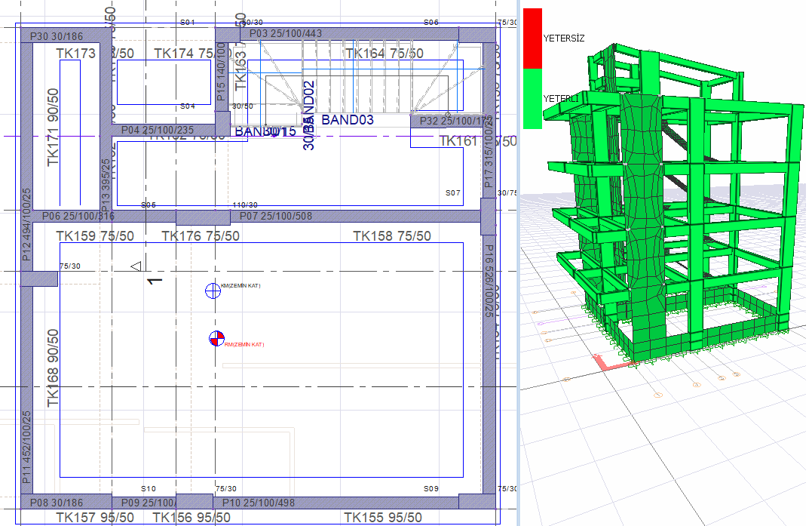Screen dimensions: 812x526
Task: Select the P32 wall label
Action: pos(455,121)
